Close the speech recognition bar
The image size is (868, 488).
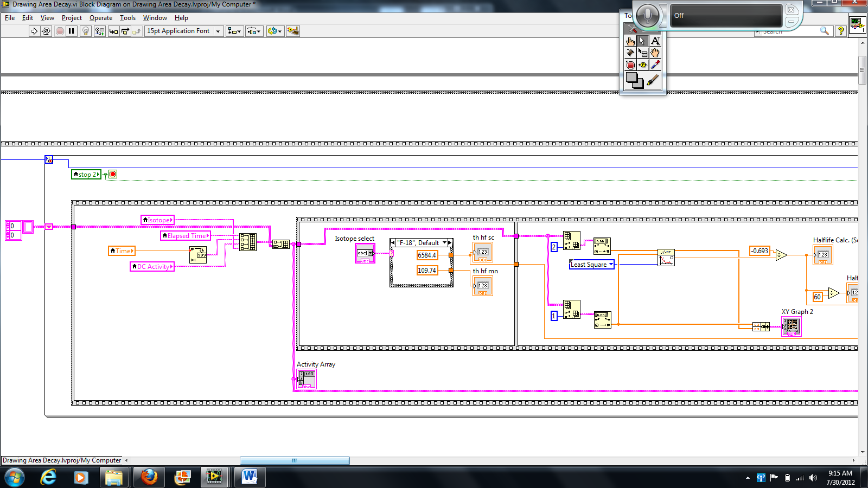[791, 10]
